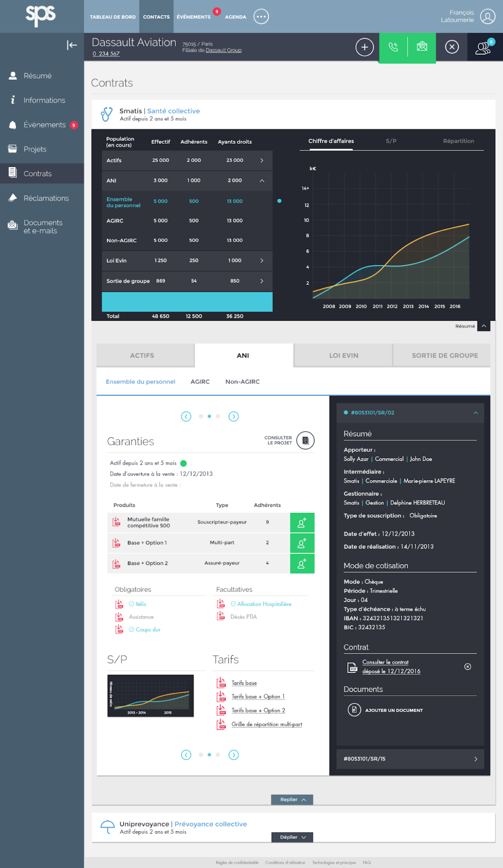The height and width of the screenshot is (868, 503).
Task: Add adherent to Base + Option 1 row
Action: 302,543
